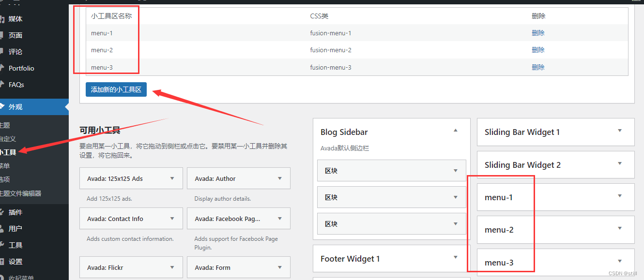Click the fusion-menu-3 CSS class cell
The image size is (644, 280).
[x=331, y=67]
